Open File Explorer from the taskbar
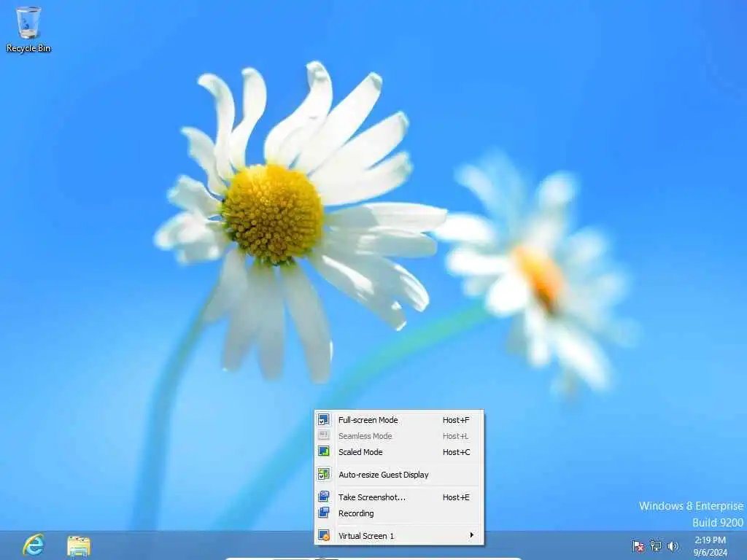This screenshot has height=560, width=747. click(79, 545)
